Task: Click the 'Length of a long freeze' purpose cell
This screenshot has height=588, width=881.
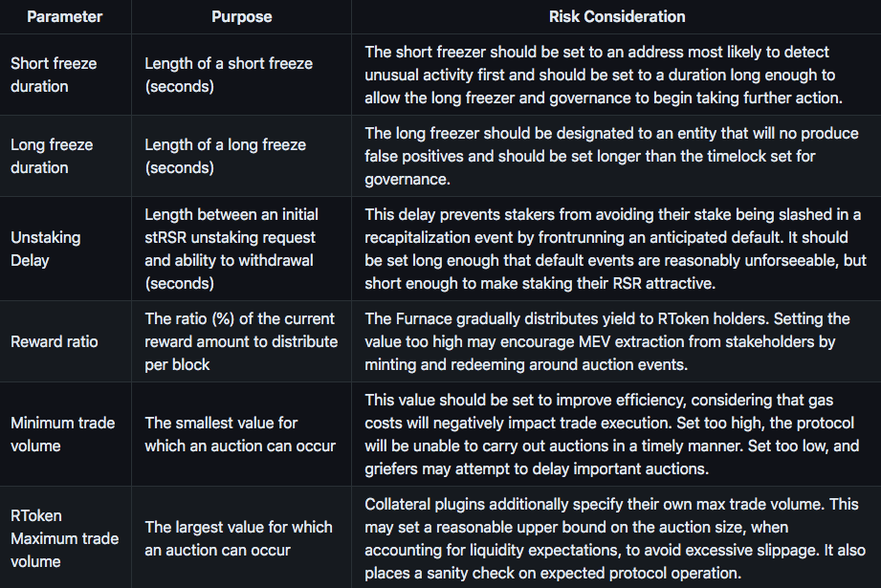Action: 225,156
